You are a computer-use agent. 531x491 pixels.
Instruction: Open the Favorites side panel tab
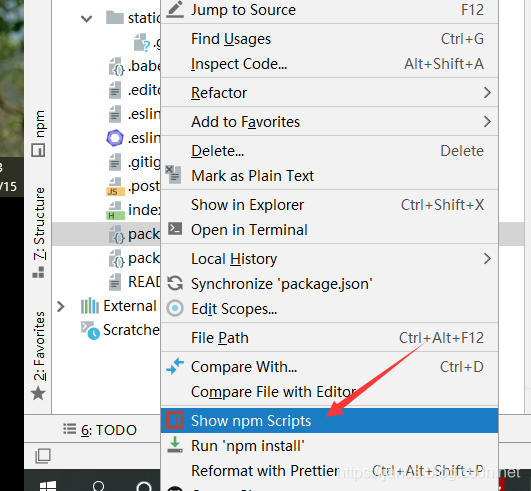coord(39,356)
